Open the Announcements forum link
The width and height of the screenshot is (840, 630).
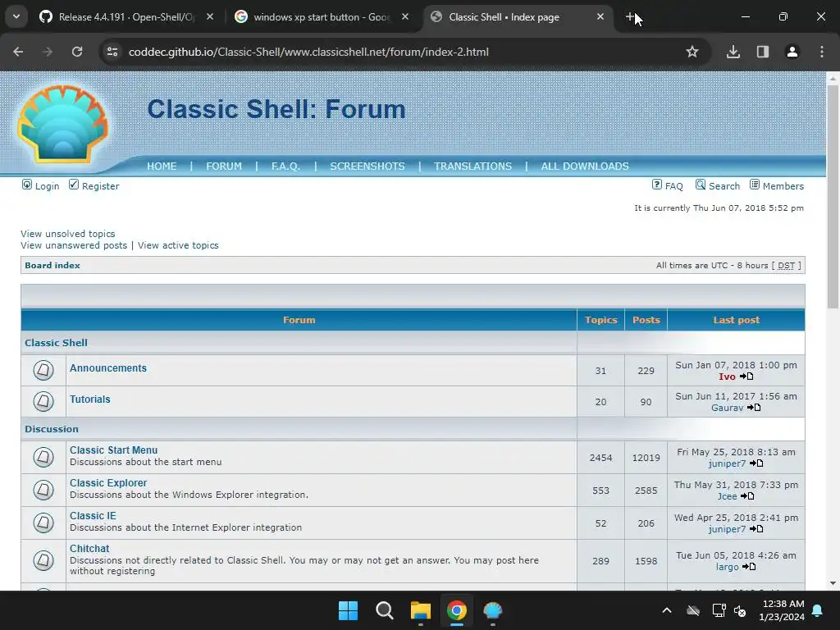107,368
